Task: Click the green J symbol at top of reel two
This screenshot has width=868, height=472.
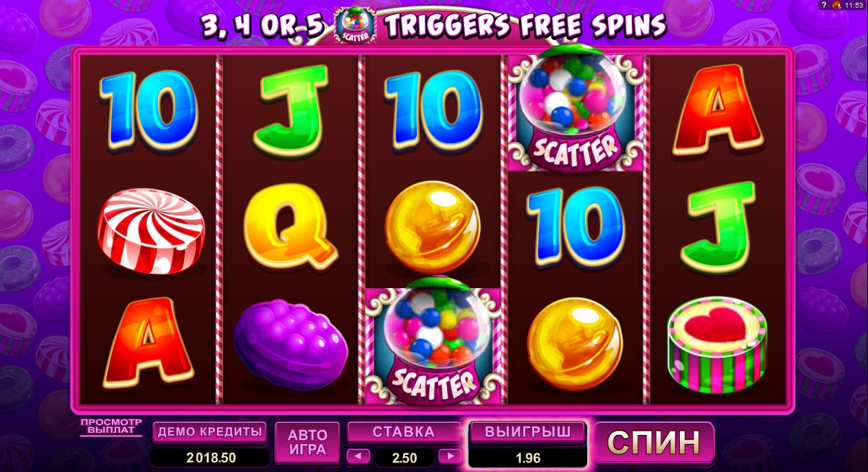Action: tap(291, 110)
